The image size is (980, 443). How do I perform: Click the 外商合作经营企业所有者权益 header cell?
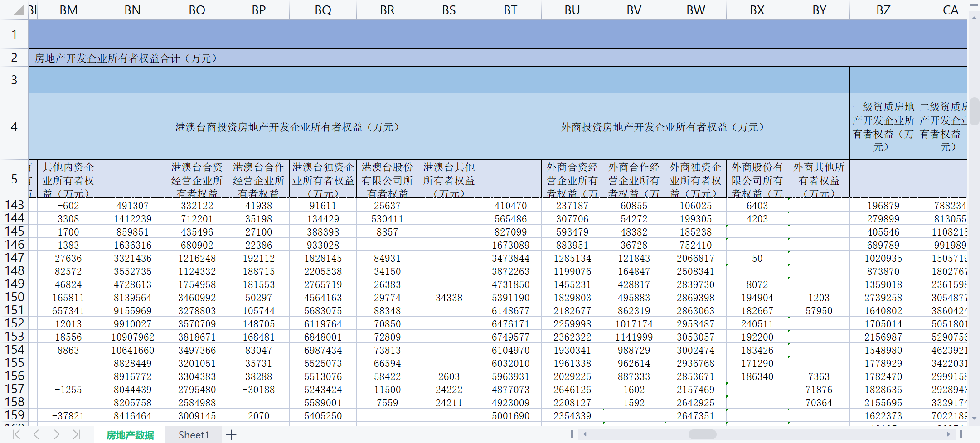tap(634, 179)
